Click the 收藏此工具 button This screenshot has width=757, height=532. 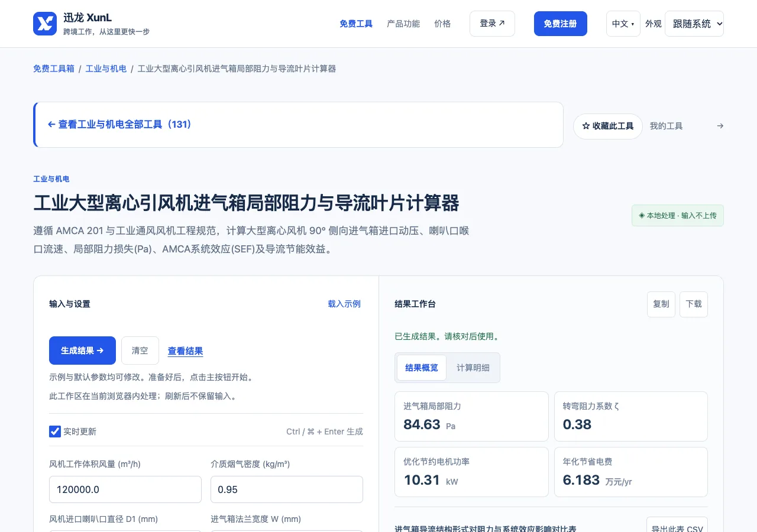(607, 126)
